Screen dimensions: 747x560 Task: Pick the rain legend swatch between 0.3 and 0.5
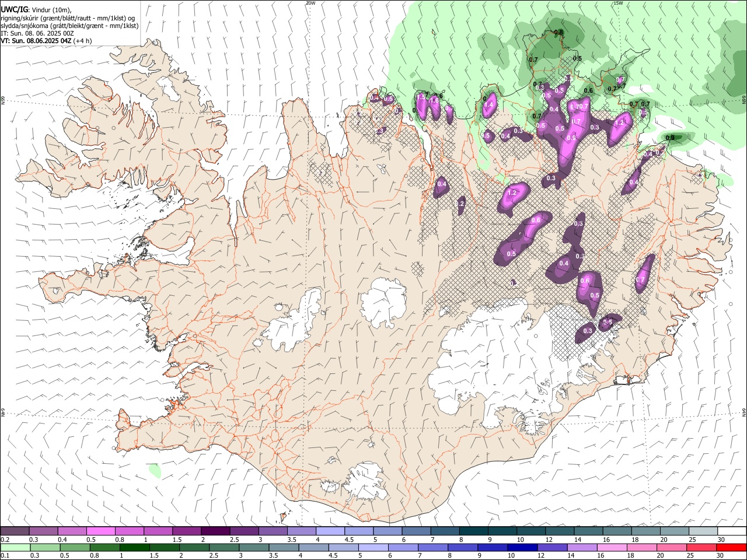pyautogui.click(x=46, y=547)
